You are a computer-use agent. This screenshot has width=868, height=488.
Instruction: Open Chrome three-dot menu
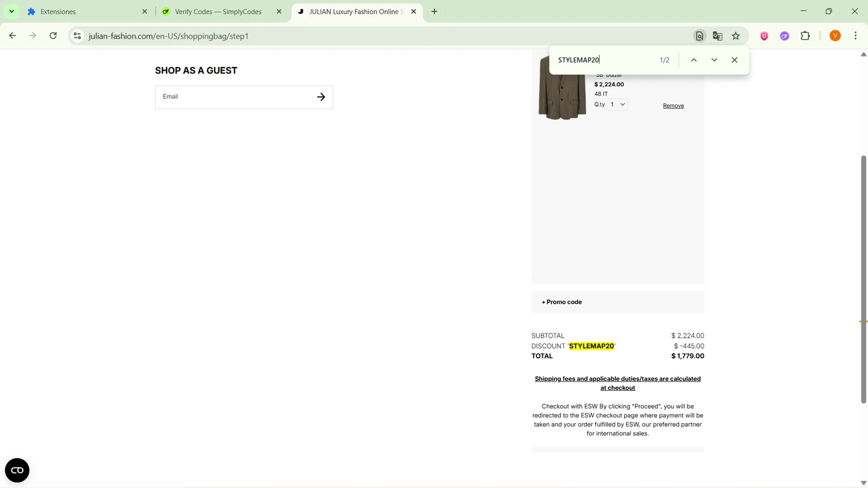tap(856, 36)
